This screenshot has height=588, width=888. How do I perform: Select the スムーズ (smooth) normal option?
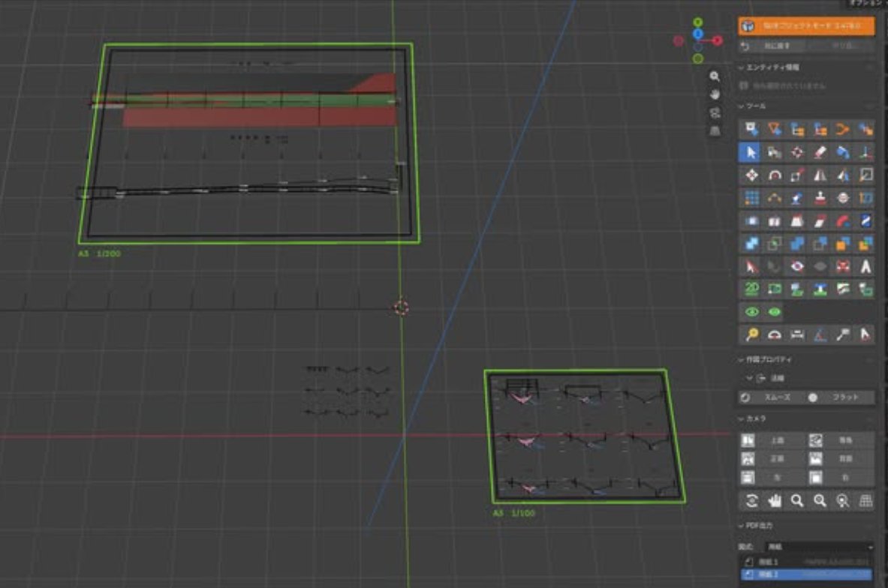pos(772,397)
